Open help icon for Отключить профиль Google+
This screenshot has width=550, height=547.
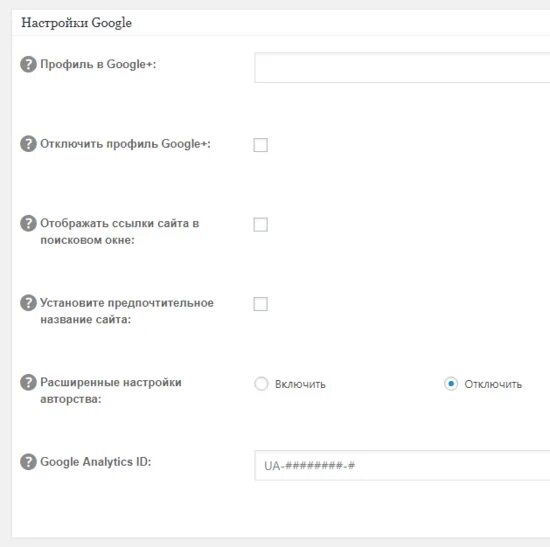[28, 144]
